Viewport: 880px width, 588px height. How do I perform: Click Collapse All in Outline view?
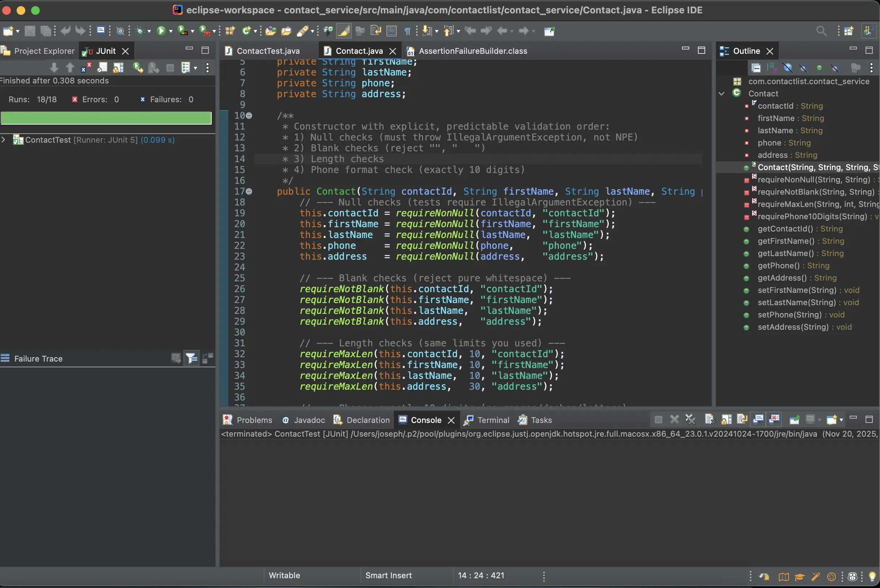(756, 68)
